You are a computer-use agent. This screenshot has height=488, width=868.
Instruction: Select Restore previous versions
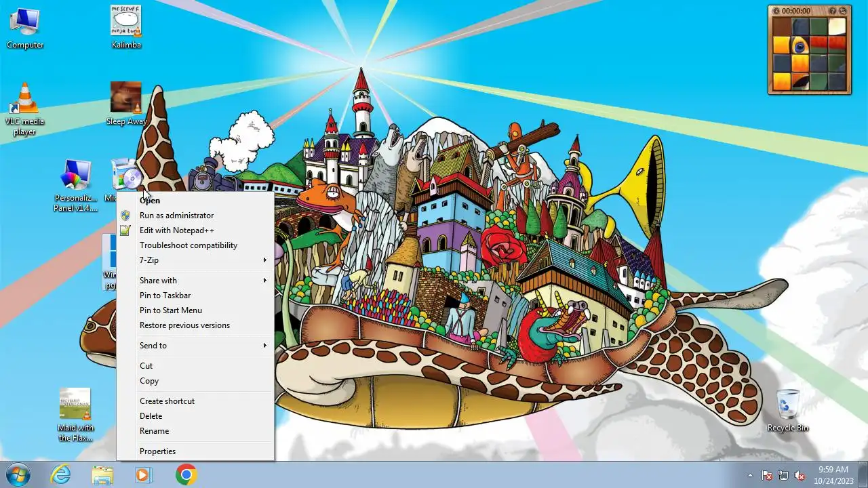tap(195, 325)
